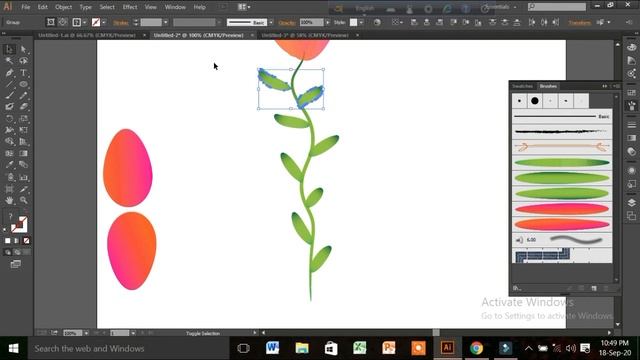Enable Draw Normal mode
Screen dimensions: 640x360
[x=8, y=252]
